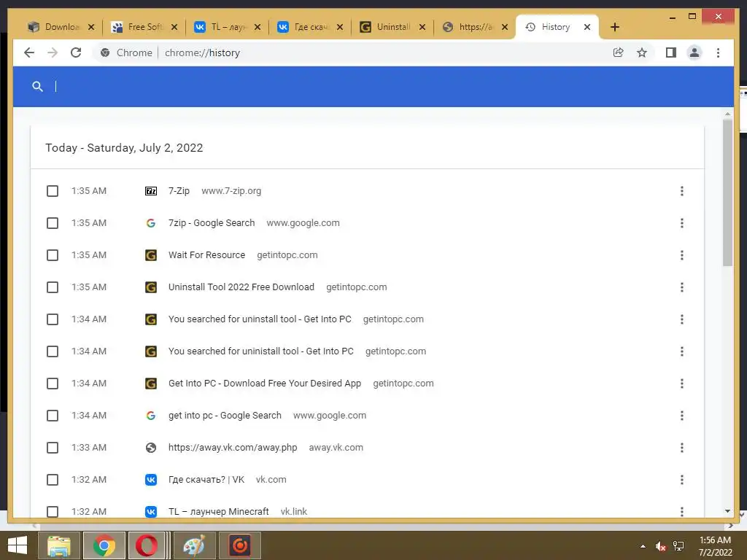Tick the Wait For Resource checkbox
This screenshot has width=747, height=560.
pyautogui.click(x=53, y=255)
